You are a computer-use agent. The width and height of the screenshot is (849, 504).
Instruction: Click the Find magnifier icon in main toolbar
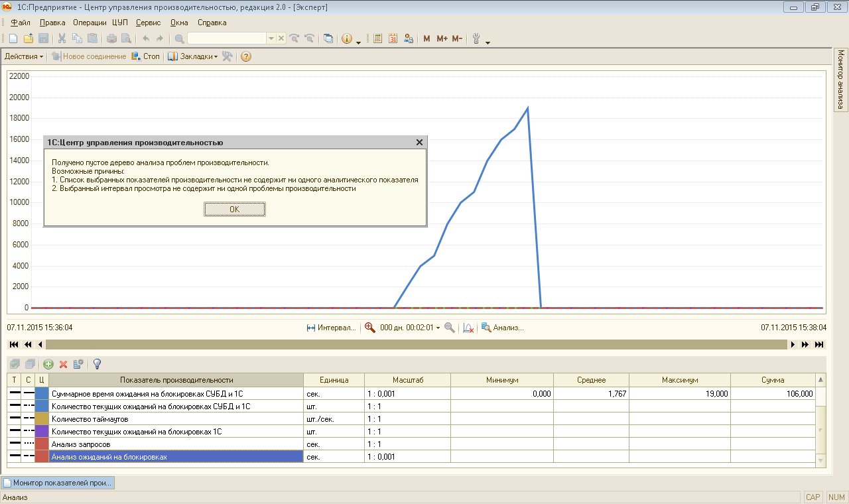coord(179,38)
